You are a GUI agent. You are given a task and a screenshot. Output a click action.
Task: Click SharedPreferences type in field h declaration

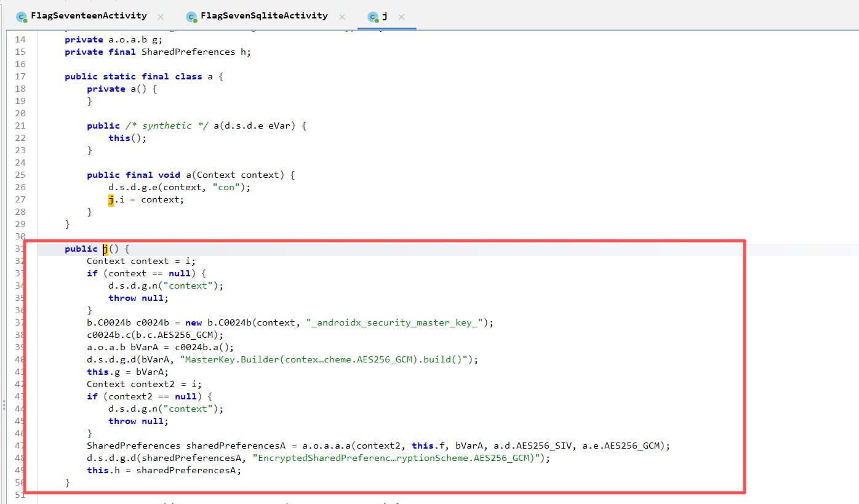188,52
